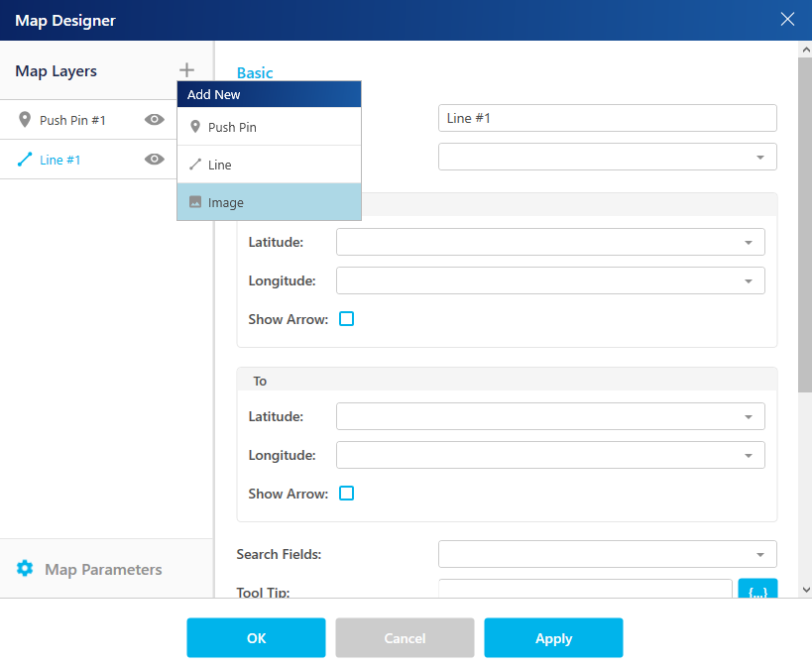Click the OK button
The width and height of the screenshot is (812, 666).
(x=257, y=637)
